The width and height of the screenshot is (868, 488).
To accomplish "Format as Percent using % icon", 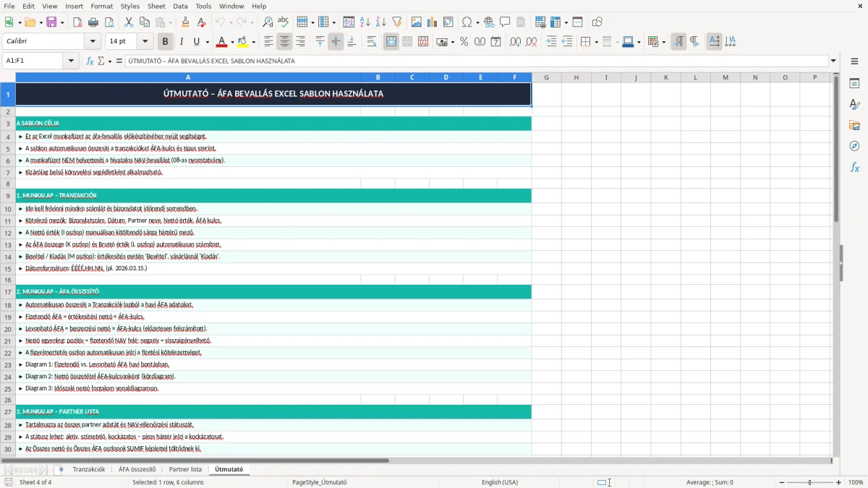I will coord(464,42).
